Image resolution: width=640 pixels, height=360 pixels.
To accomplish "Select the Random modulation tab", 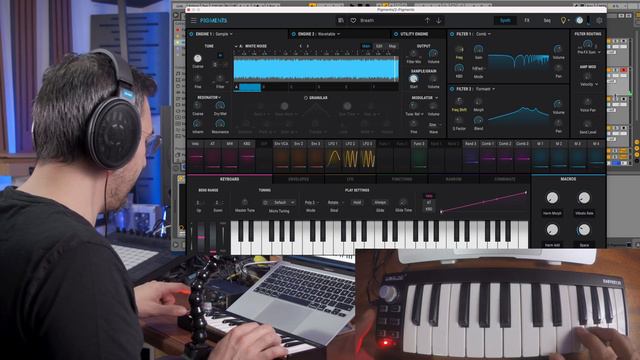I will tap(453, 179).
